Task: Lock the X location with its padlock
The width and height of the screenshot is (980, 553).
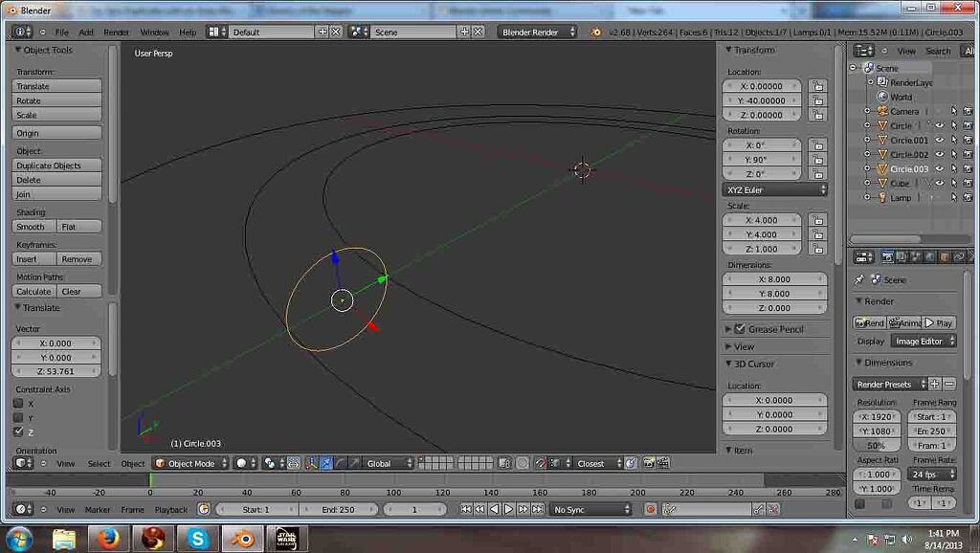Action: 817,86
